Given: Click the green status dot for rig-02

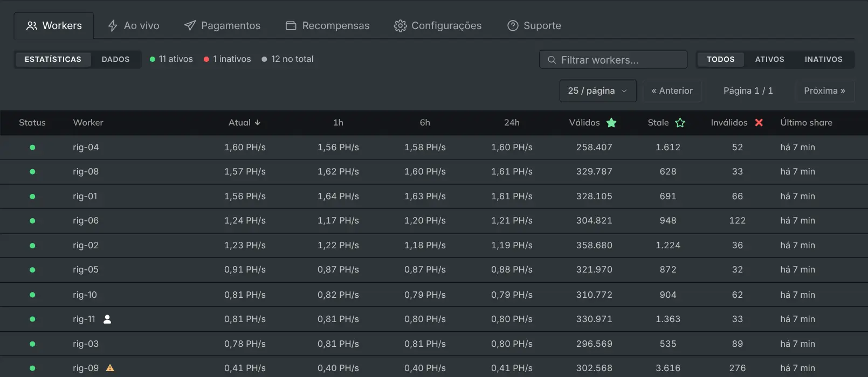Looking at the screenshot, I should [x=32, y=246].
